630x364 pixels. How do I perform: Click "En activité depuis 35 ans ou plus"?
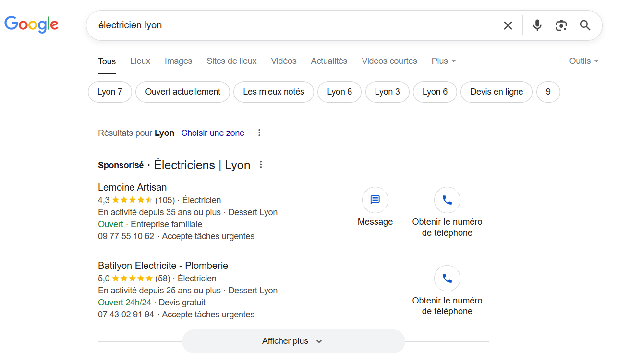pyautogui.click(x=159, y=212)
